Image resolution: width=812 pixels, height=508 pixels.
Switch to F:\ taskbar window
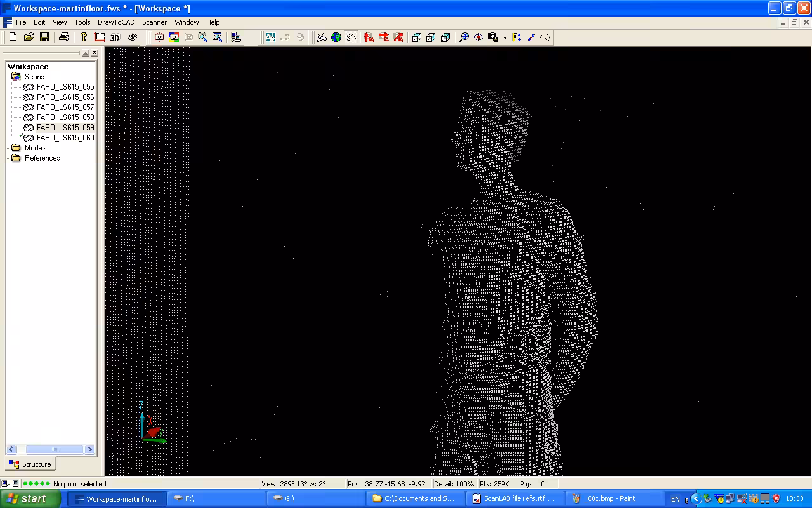point(216,498)
